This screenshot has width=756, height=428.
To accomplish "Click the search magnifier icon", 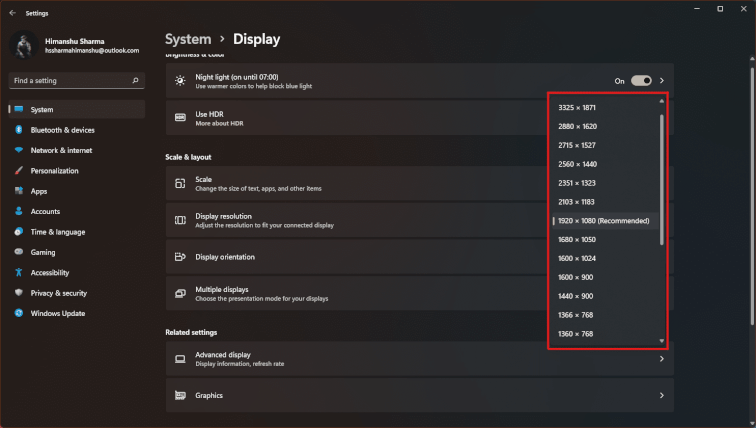I will [x=135, y=80].
